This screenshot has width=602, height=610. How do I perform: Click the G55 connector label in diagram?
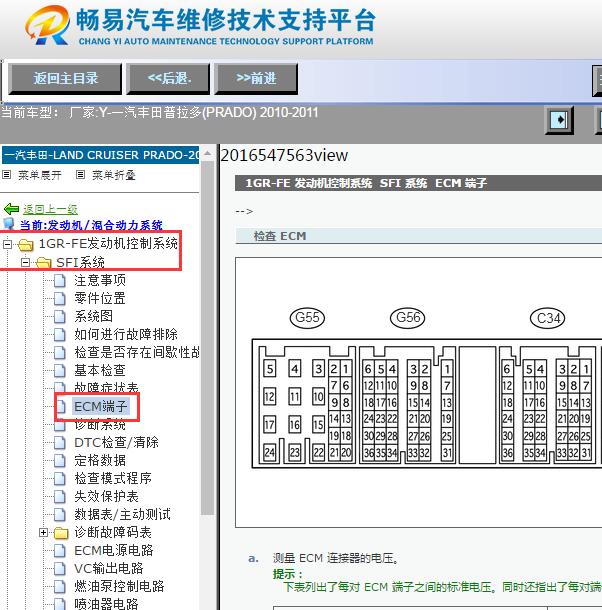coord(307,318)
